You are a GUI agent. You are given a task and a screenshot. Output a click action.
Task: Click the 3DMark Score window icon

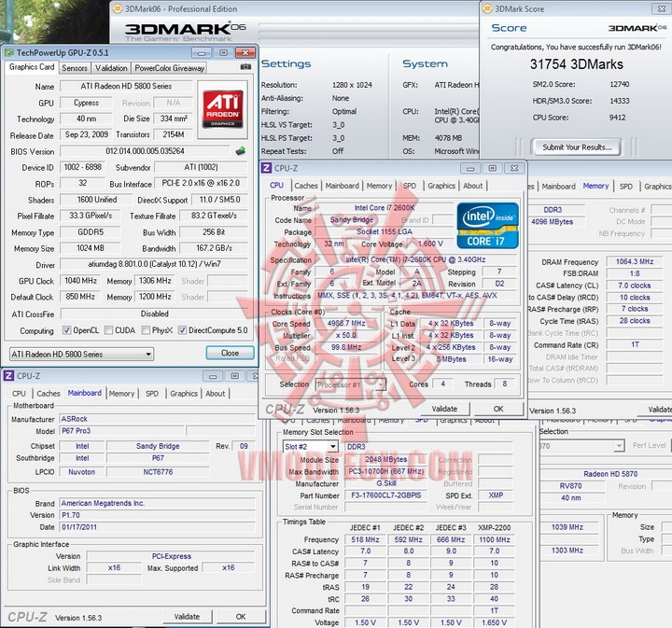pyautogui.click(x=487, y=9)
